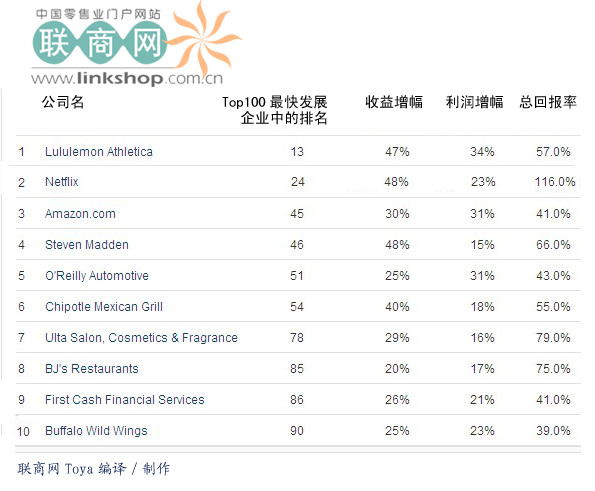Click First Cash Financial Services

coord(124,400)
